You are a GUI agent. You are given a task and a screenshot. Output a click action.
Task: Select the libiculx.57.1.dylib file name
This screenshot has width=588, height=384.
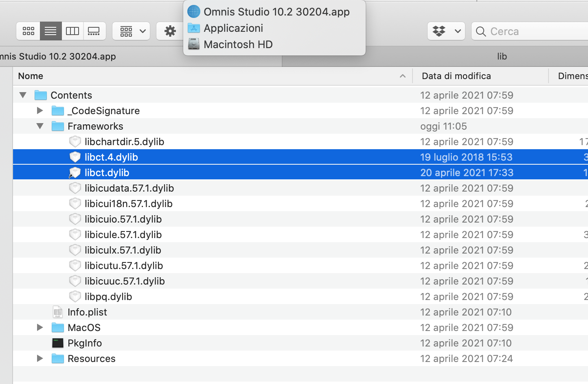pyautogui.click(x=123, y=250)
